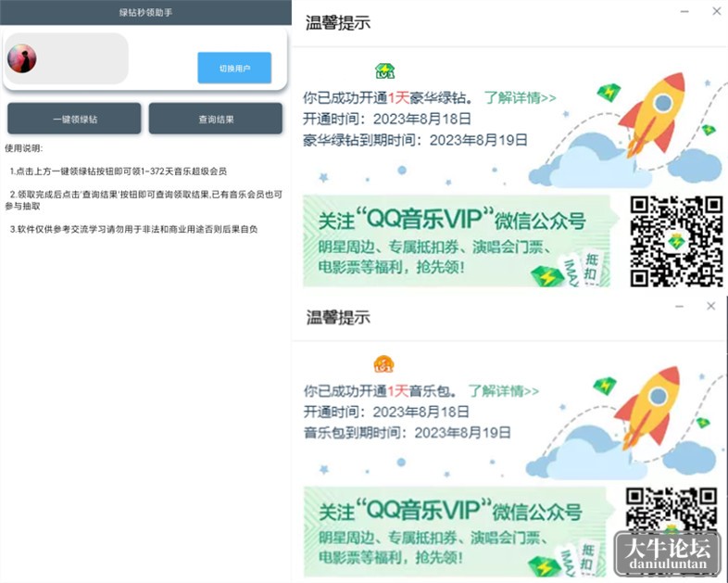Screen dimensions: 728x583
Task: Open 了解详情 link in 豪华绿钻 dialog
Action: coord(520,97)
